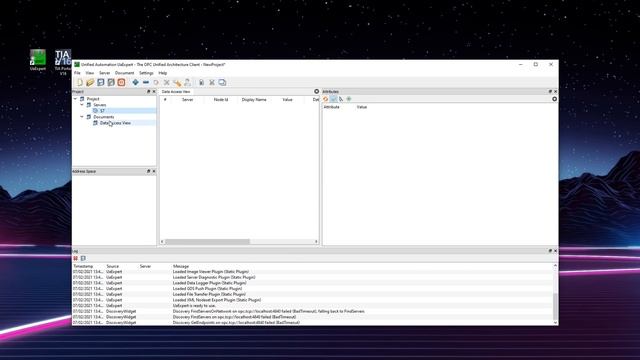640x360 pixels.
Task: Click the windows icon at toolbar end
Action: tap(222, 82)
